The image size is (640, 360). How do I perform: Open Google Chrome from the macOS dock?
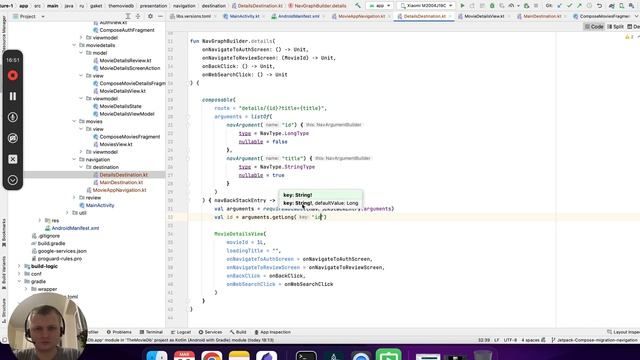pyautogui.click(x=211, y=356)
